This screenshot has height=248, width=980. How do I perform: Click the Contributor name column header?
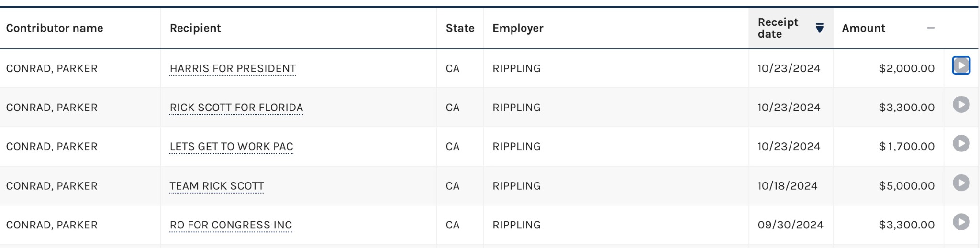point(55,28)
